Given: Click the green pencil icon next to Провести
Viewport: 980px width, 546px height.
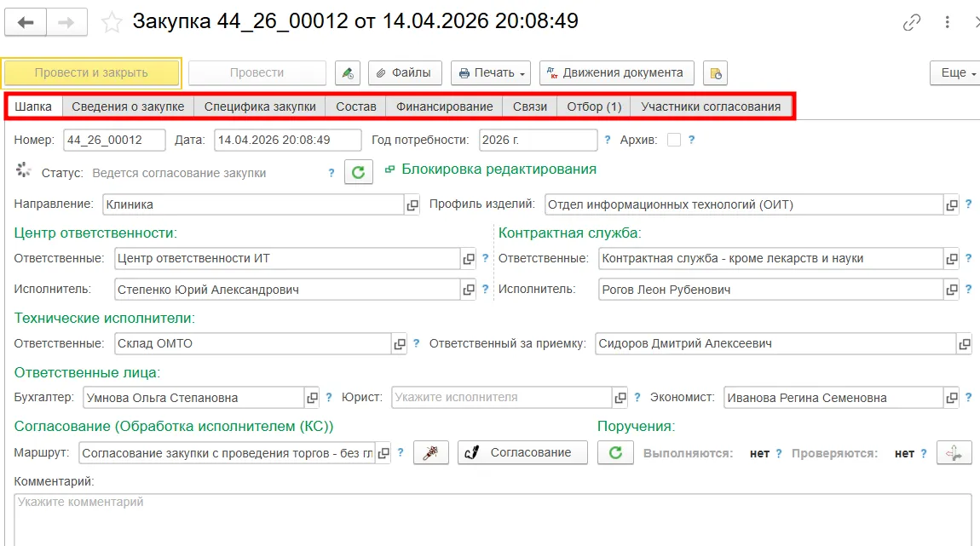Looking at the screenshot, I should [x=348, y=73].
